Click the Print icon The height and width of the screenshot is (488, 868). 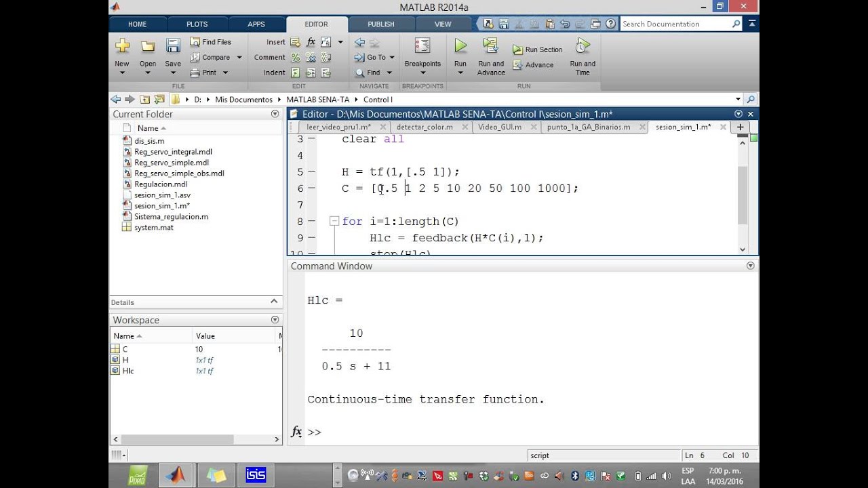pyautogui.click(x=195, y=73)
